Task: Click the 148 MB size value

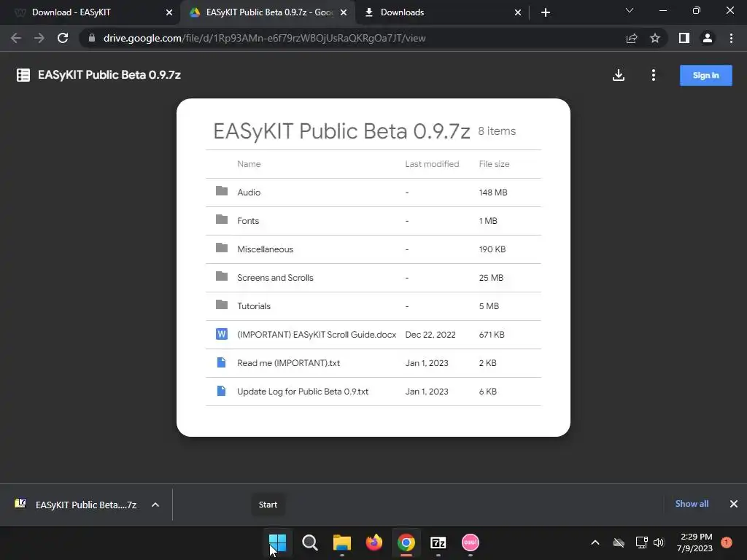Action: coord(493,192)
